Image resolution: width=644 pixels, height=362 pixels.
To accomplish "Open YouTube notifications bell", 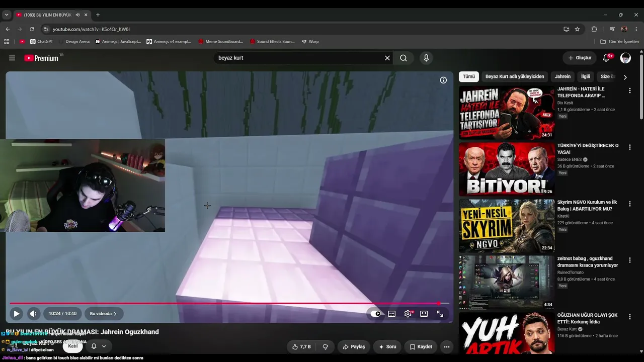I will (x=606, y=58).
